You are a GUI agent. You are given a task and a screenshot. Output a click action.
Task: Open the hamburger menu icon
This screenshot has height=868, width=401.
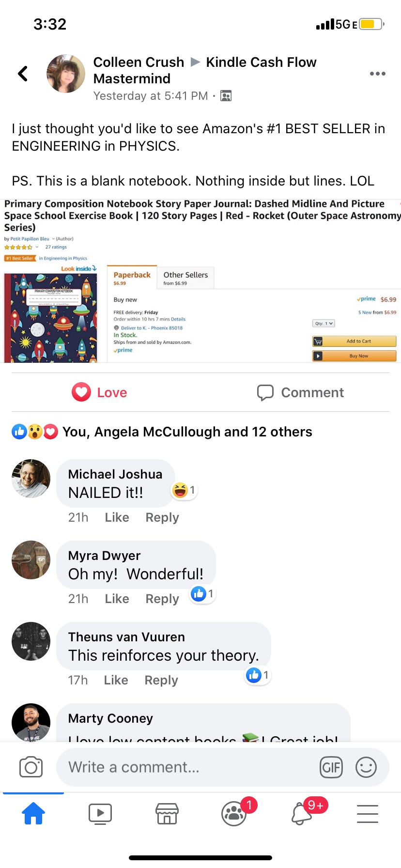click(x=368, y=814)
